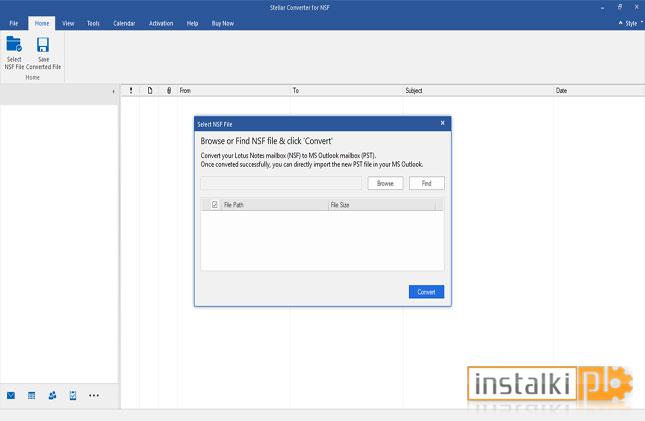The width and height of the screenshot is (645, 421).
Task: Show more navigation options (three dots)
Action: pos(94,395)
